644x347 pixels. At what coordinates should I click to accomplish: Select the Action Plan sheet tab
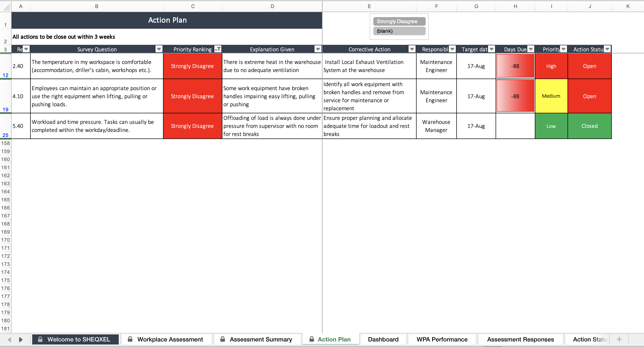click(x=331, y=339)
